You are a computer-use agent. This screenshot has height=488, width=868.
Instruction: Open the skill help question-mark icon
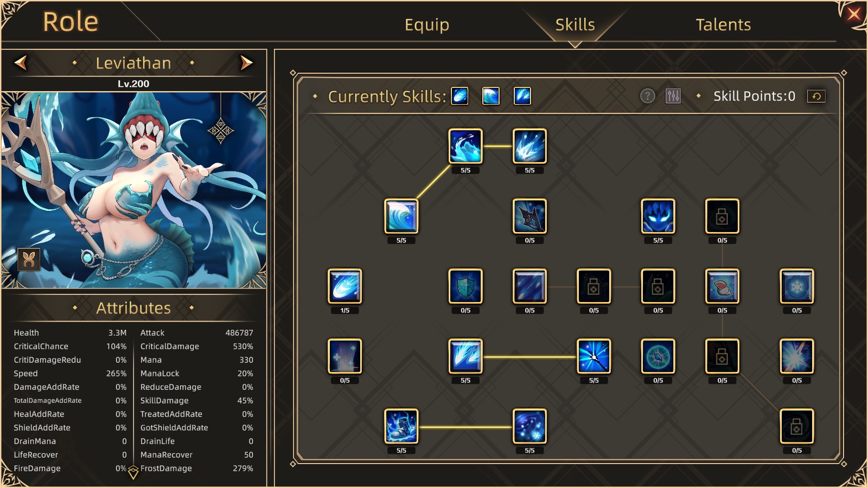point(648,96)
